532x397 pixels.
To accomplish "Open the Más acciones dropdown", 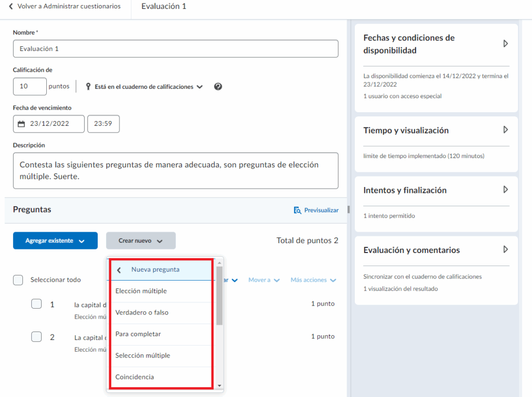I will (x=313, y=280).
